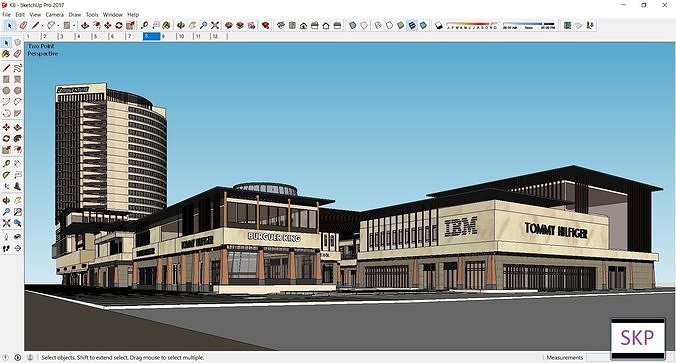Switch to scene tab 5
676x363 pixels.
(100, 36)
